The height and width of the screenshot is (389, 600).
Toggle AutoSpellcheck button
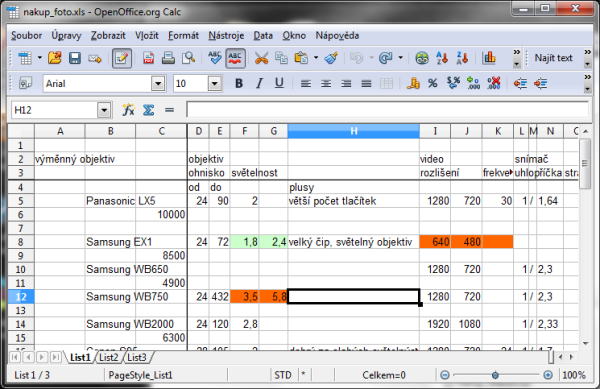pos(235,58)
